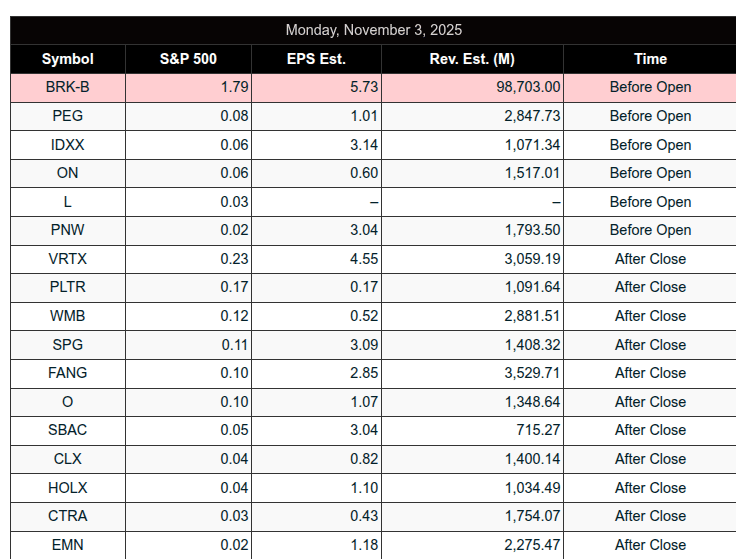Sort by S&P 500 column header
736x559 pixels.
tap(188, 59)
